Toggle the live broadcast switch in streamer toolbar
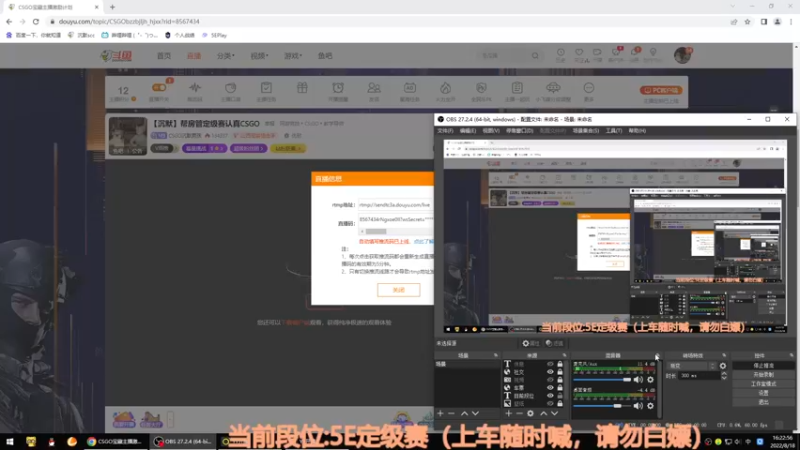Viewport: 800px width, 450px height. [159, 88]
